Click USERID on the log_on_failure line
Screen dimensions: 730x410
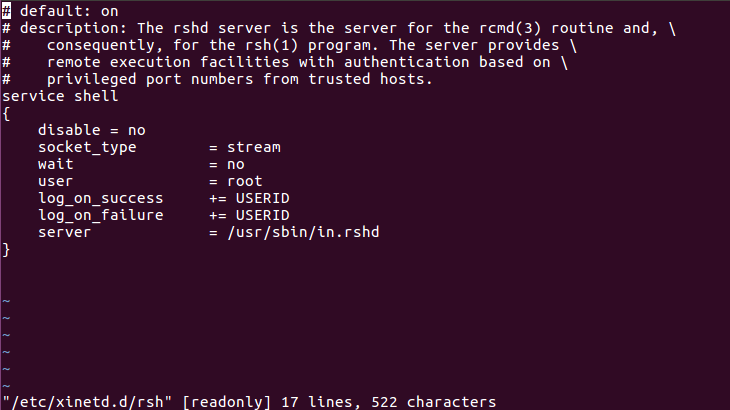click(x=262, y=215)
